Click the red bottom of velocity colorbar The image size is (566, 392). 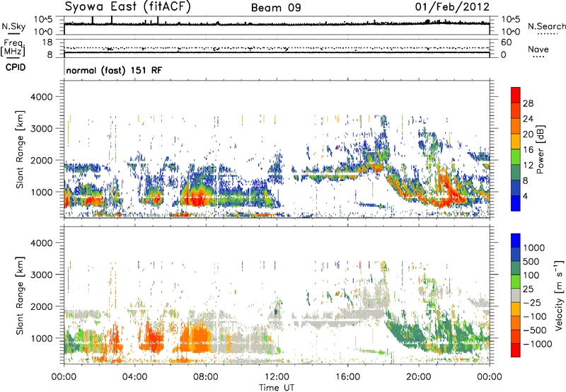(x=516, y=350)
